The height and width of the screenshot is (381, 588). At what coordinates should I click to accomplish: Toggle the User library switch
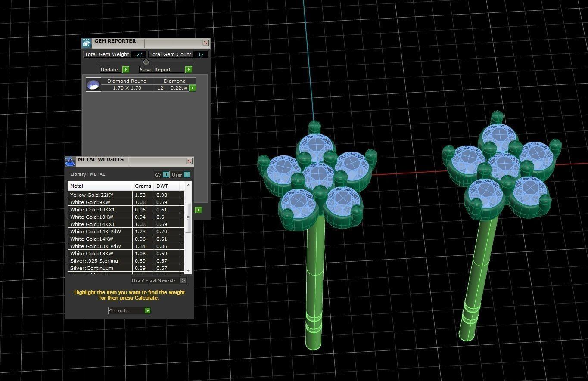187,174
